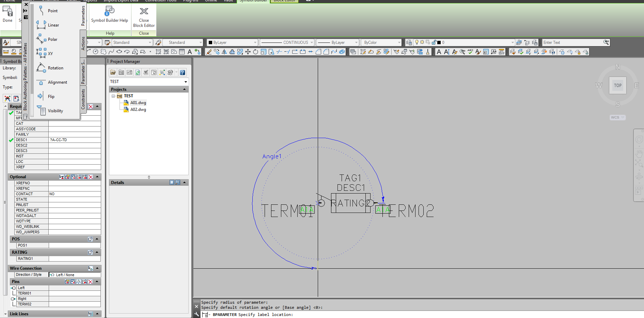The width and height of the screenshot is (644, 318).
Task: Toggle layer on/off lightbulb icon
Action: [x=417, y=42]
